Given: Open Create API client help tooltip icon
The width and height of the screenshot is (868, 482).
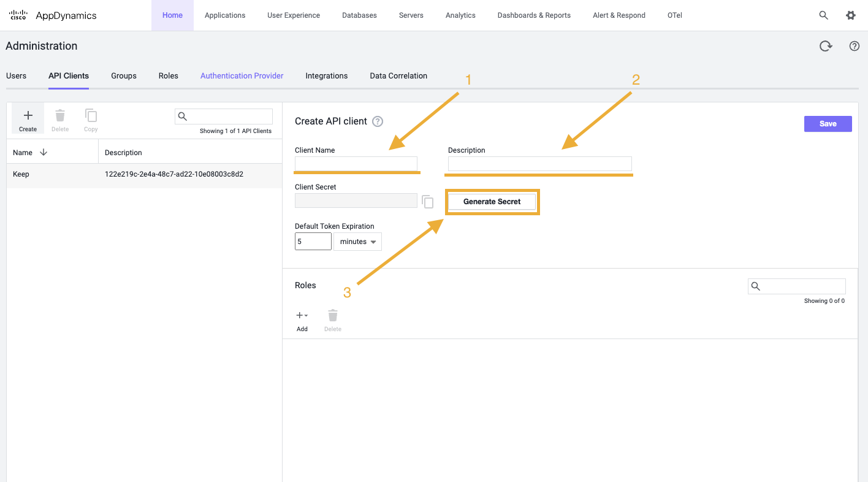Looking at the screenshot, I should pos(378,121).
